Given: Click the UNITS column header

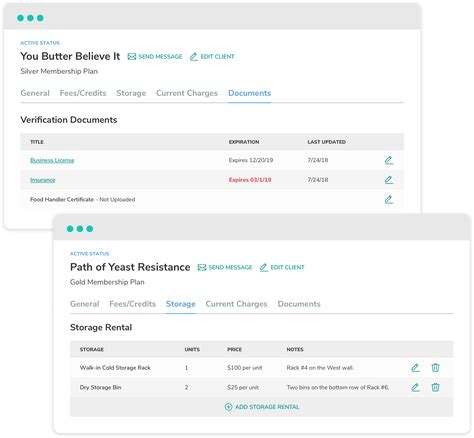Looking at the screenshot, I should coord(192,350).
